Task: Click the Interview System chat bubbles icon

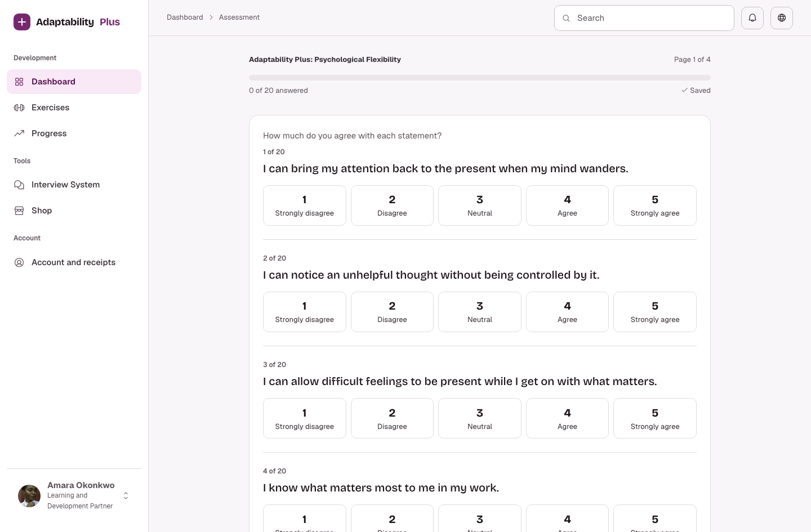Action: [19, 185]
